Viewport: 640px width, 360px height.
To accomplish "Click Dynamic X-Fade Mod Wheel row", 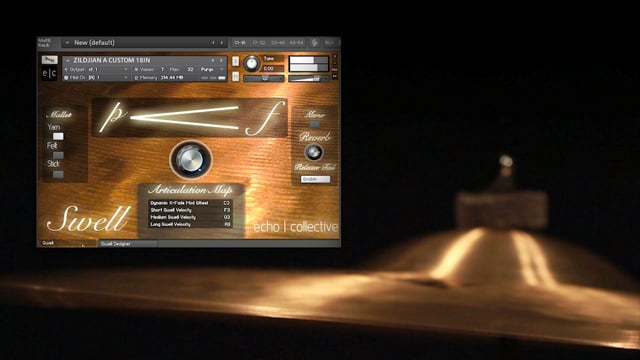I will [190, 203].
